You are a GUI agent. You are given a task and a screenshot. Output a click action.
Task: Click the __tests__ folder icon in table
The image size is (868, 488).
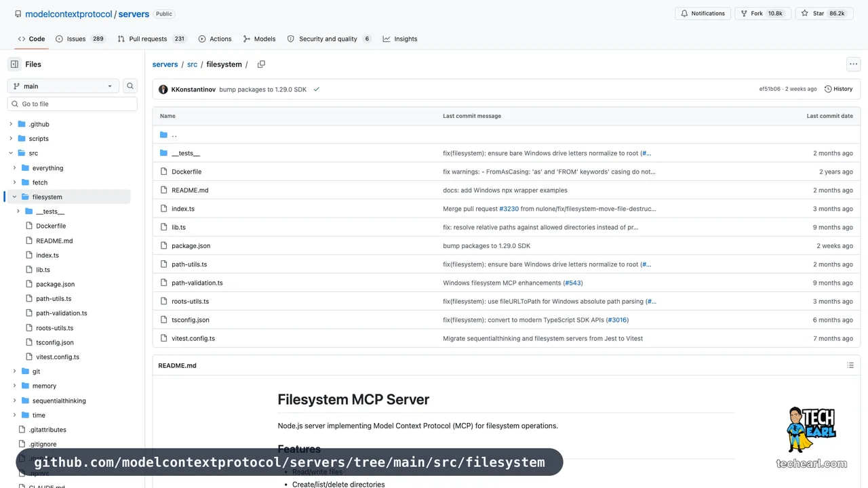pos(163,153)
